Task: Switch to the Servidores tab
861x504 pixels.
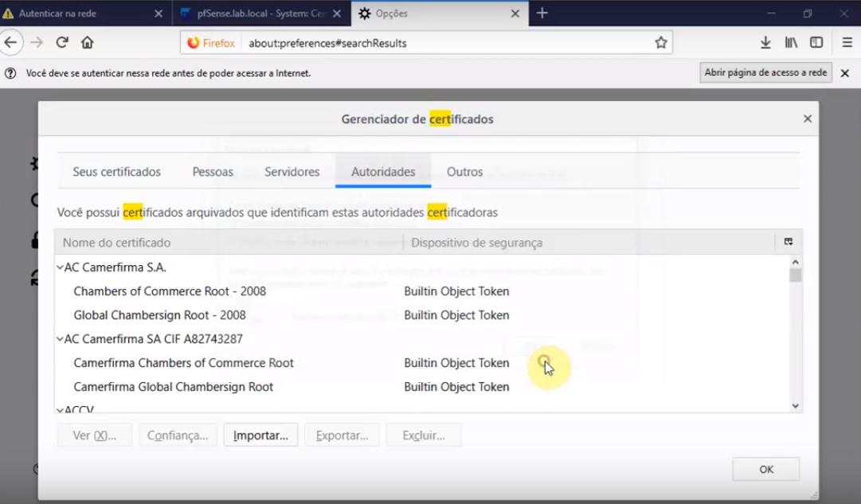Action: [x=292, y=172]
